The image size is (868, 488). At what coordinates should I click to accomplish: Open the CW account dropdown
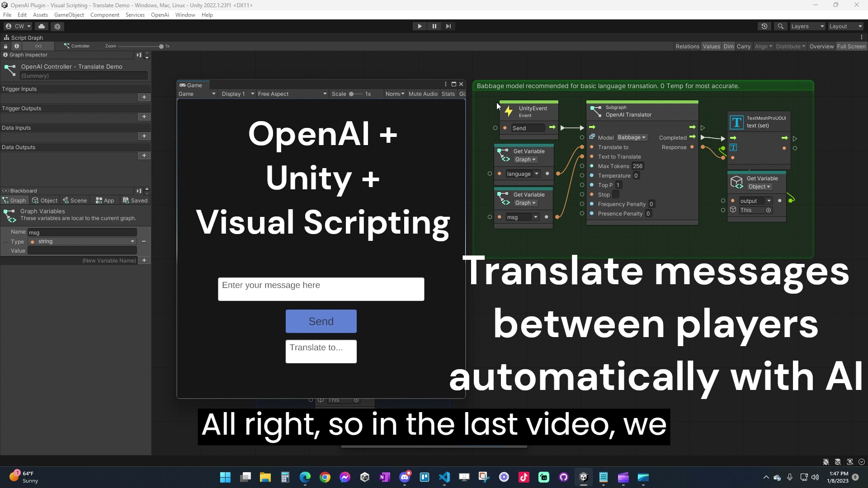coord(18,26)
